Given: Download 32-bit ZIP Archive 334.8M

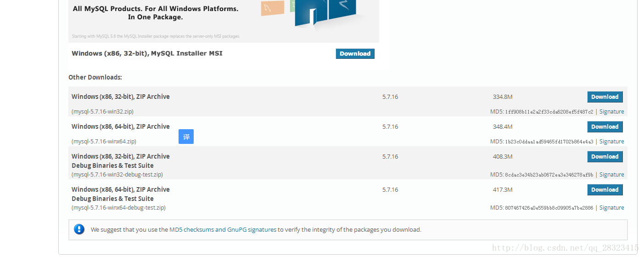Looking at the screenshot, I should tap(605, 97).
